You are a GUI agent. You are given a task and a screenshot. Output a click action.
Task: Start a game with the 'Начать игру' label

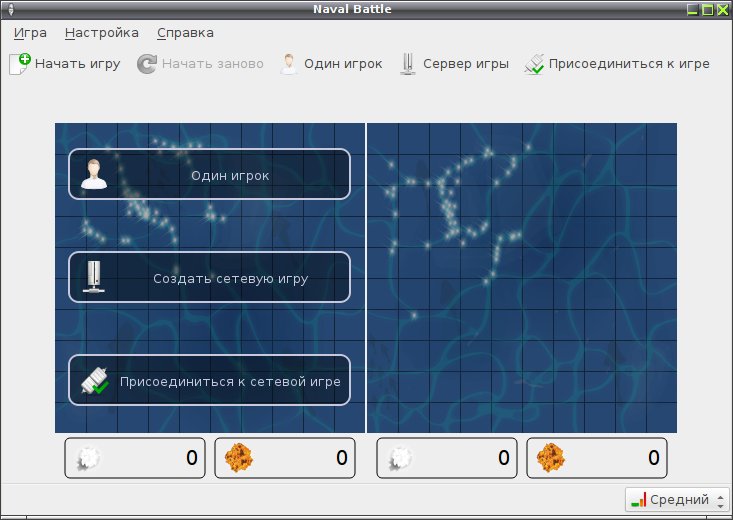78,64
